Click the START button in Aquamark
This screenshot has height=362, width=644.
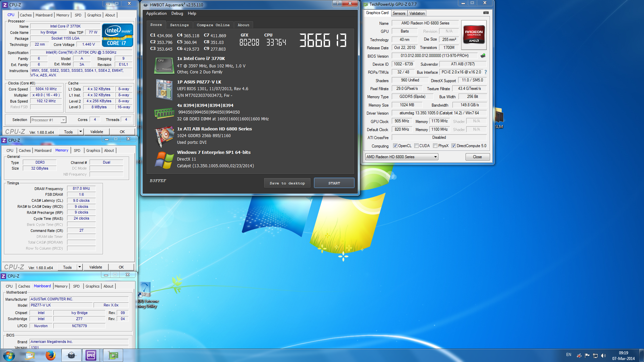[334, 183]
